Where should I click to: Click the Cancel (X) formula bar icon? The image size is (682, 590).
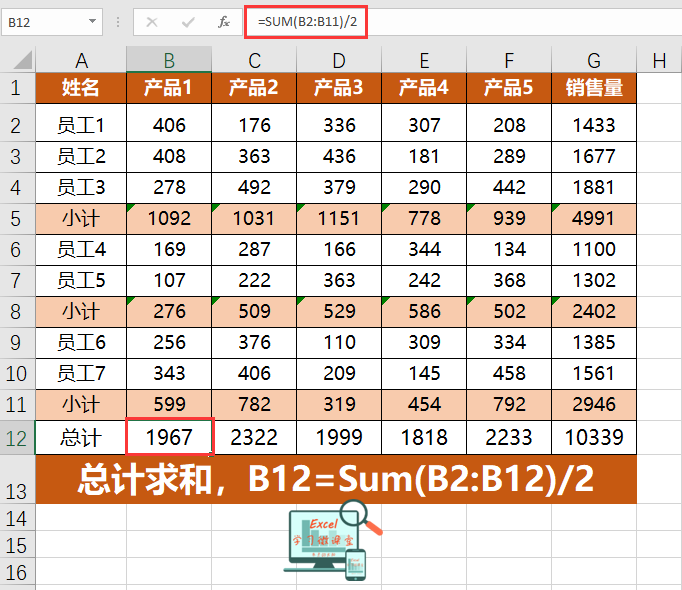(x=152, y=22)
